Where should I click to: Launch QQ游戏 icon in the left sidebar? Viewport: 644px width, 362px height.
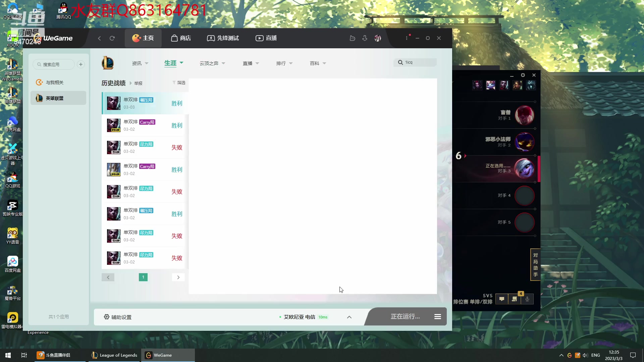click(12, 180)
